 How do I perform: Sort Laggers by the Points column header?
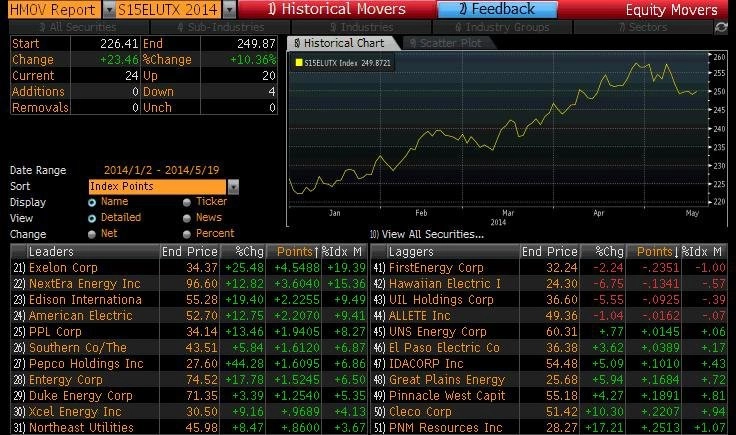click(654, 252)
